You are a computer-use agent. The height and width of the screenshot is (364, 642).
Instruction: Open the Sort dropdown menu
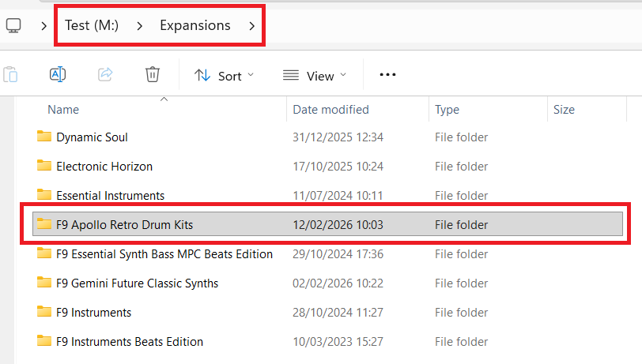225,76
